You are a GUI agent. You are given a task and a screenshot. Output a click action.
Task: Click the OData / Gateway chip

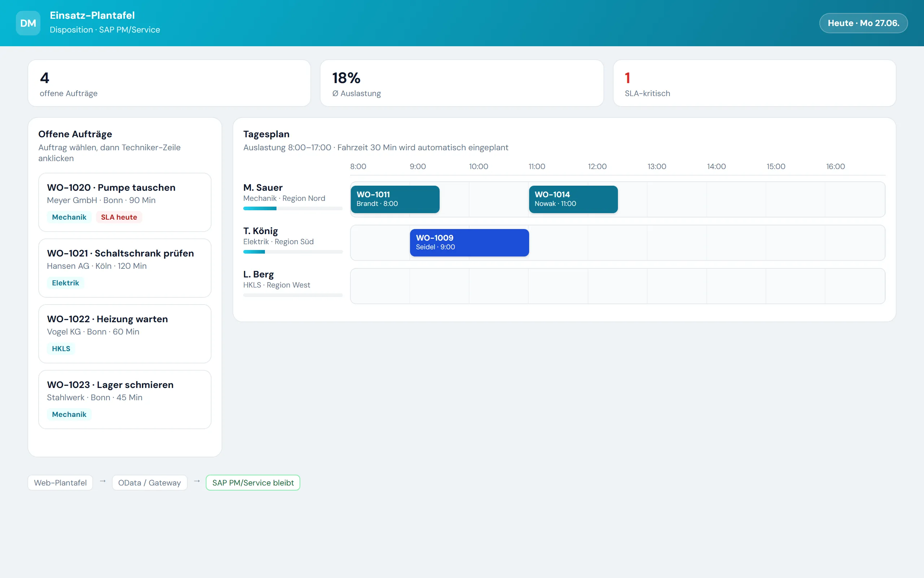point(149,482)
